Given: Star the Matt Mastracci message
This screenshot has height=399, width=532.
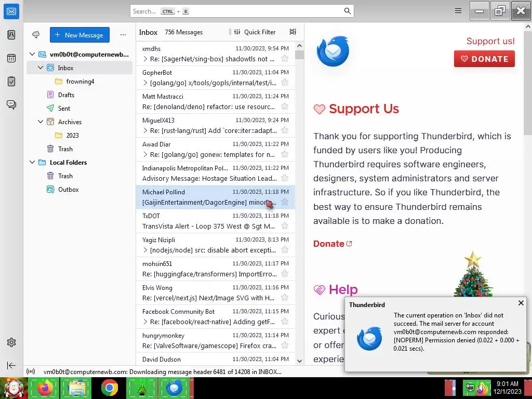Looking at the screenshot, I should click(x=285, y=107).
